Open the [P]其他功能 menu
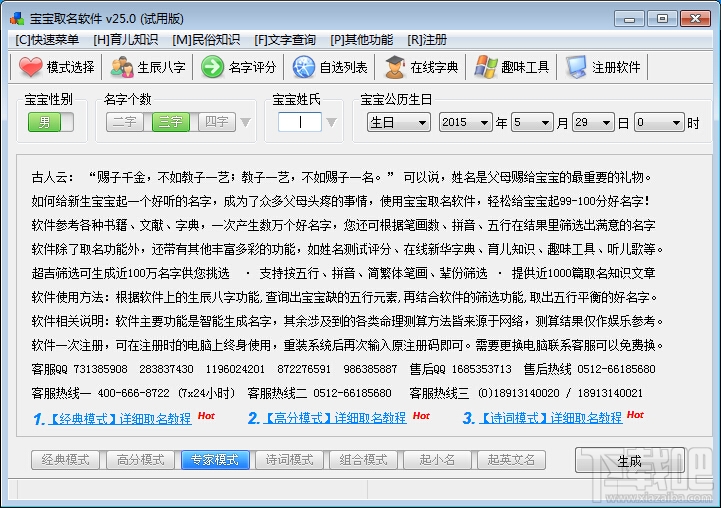The height and width of the screenshot is (508, 721). point(361,40)
